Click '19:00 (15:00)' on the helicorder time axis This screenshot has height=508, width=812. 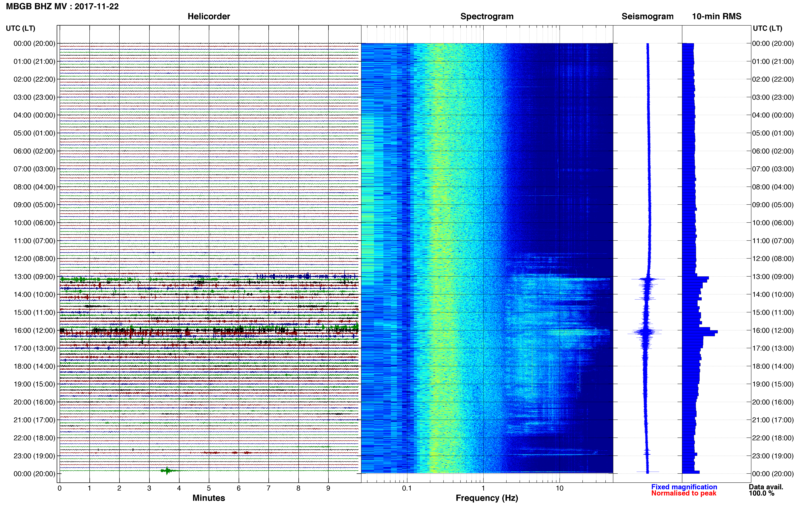coord(34,384)
